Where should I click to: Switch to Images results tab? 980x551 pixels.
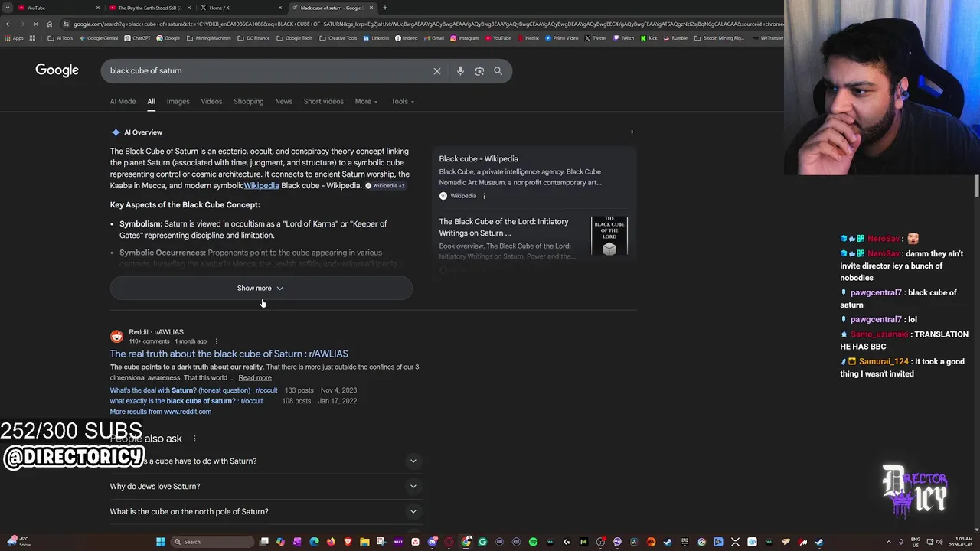pyautogui.click(x=178, y=102)
